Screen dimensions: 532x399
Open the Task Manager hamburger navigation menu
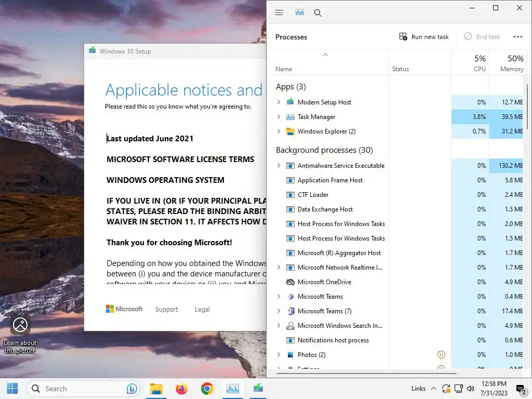point(279,12)
